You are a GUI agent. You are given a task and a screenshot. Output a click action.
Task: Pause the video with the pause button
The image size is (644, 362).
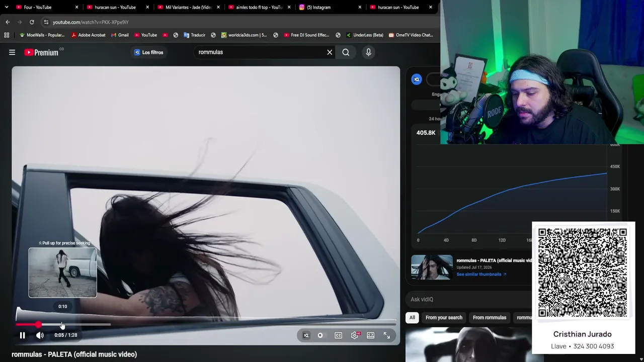[x=22, y=335]
